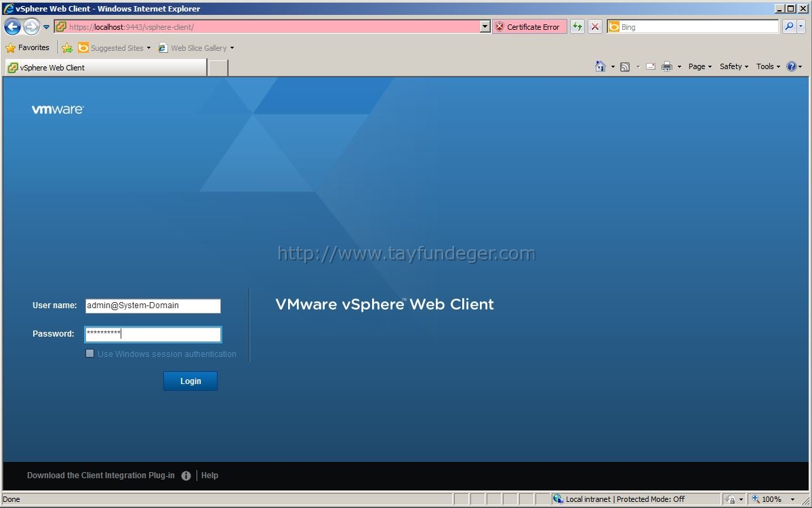The image size is (812, 508).
Task: Focus the Password input field
Action: tap(153, 334)
